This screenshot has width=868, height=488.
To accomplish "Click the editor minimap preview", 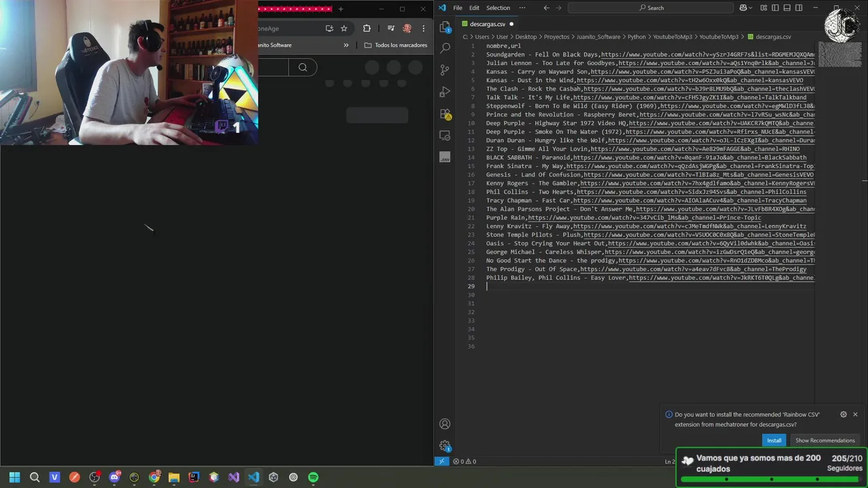I will [x=840, y=54].
